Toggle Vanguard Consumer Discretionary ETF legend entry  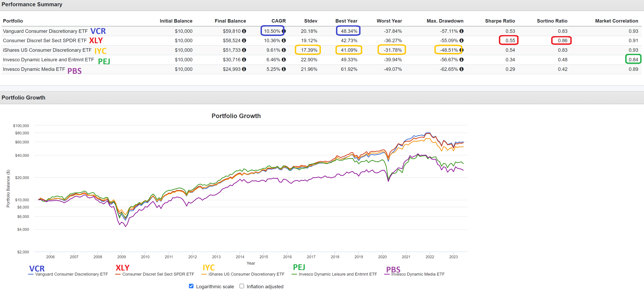point(68,274)
